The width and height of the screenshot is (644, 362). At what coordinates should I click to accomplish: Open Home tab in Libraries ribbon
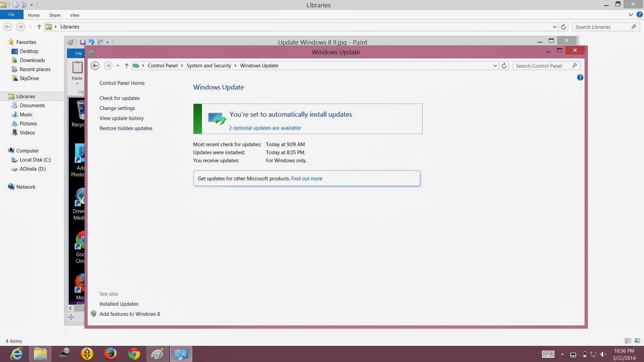pos(34,15)
